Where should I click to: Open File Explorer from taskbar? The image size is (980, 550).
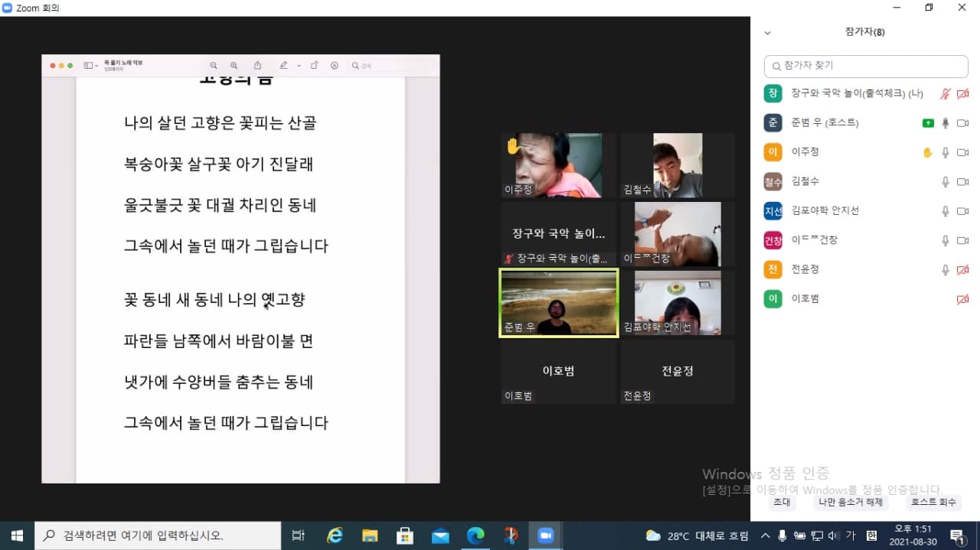pyautogui.click(x=370, y=535)
